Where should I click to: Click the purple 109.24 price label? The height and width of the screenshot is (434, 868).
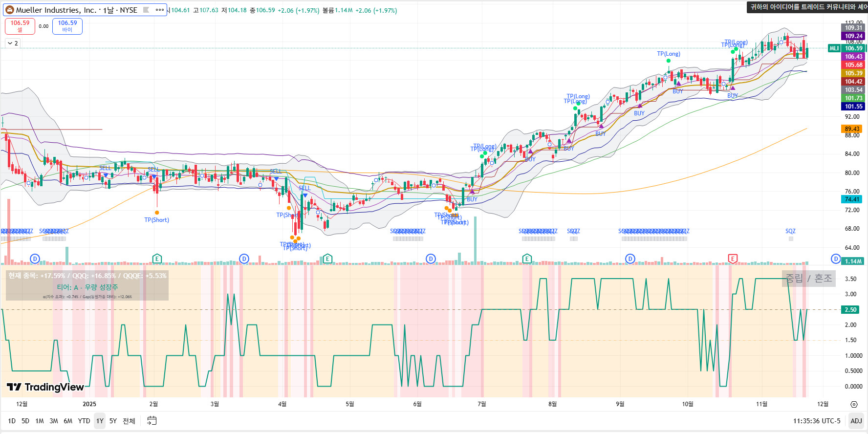pyautogui.click(x=853, y=36)
